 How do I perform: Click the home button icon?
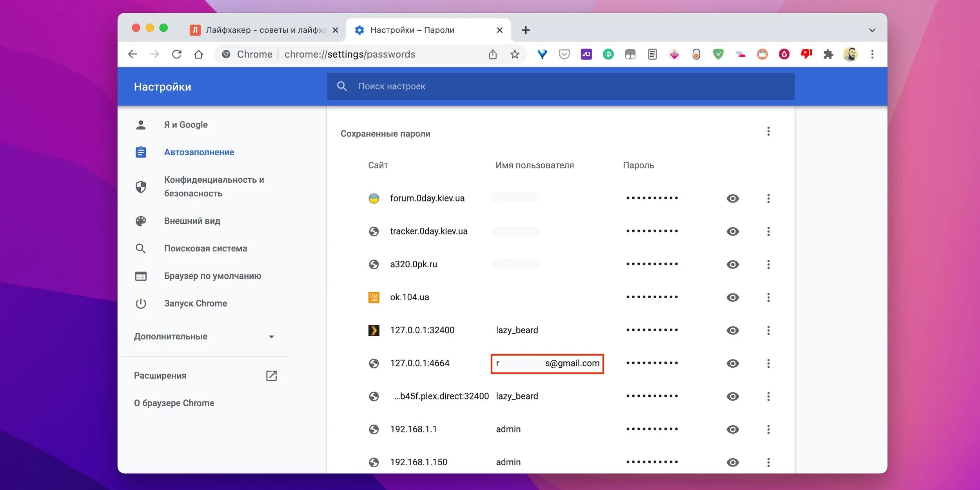pyautogui.click(x=199, y=54)
